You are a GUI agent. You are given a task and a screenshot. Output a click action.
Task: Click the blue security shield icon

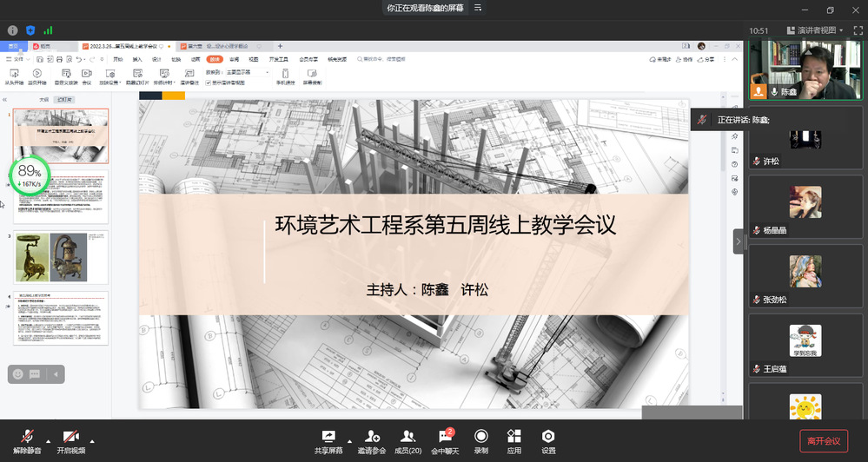[x=30, y=30]
